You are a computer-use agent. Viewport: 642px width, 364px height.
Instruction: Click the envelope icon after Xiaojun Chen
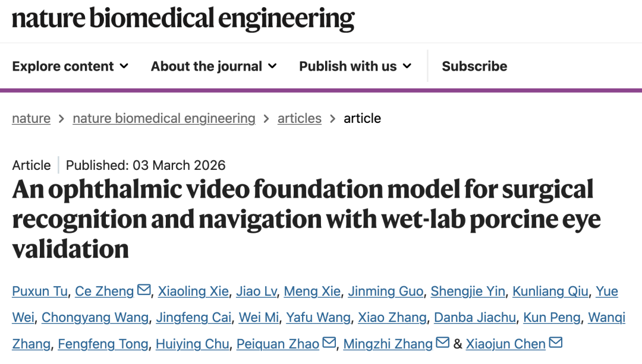pos(556,343)
